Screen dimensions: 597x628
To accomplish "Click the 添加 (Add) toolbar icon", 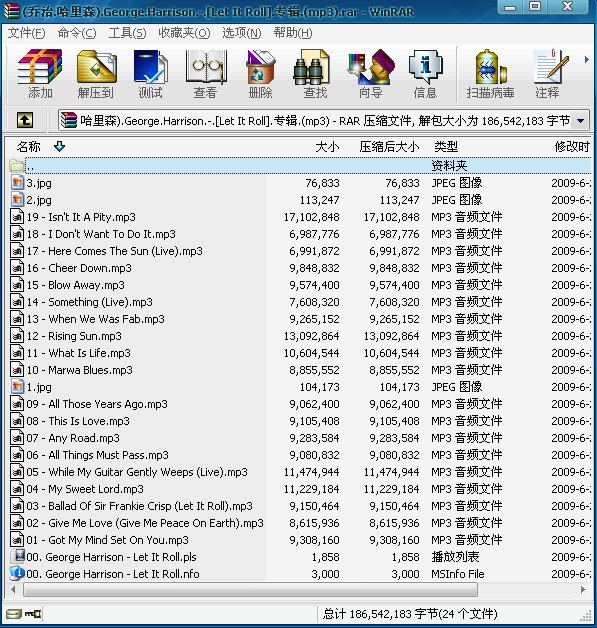I will [x=40, y=67].
